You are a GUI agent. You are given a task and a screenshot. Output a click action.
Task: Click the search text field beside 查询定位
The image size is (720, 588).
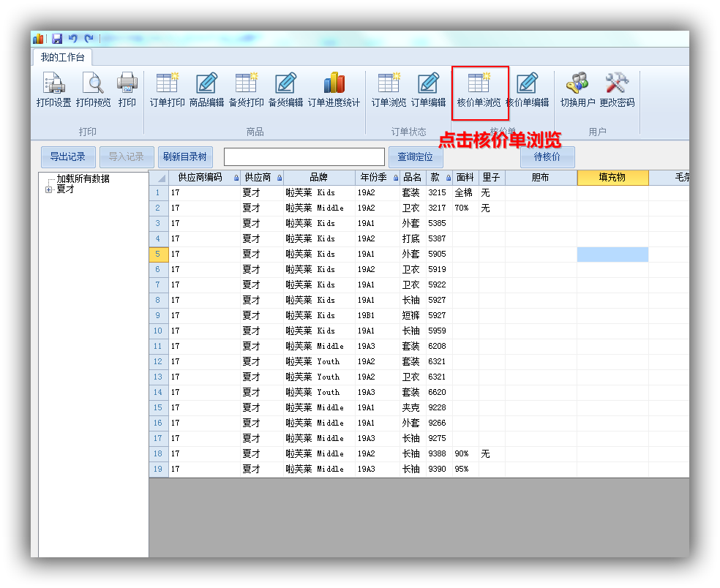[x=304, y=157]
